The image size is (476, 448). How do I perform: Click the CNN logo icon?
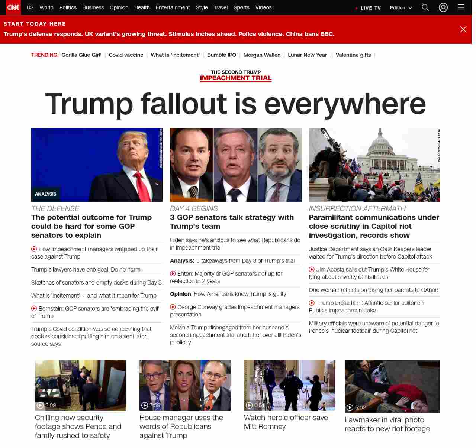(x=13, y=7)
